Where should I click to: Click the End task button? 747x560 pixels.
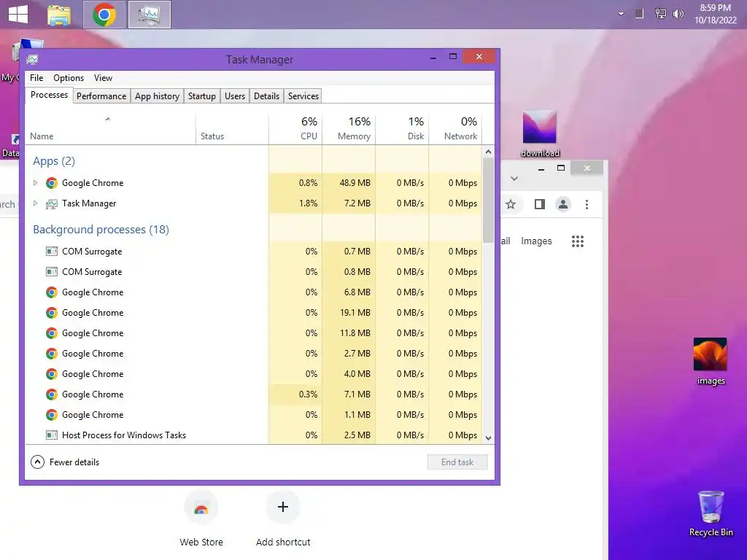[457, 462]
